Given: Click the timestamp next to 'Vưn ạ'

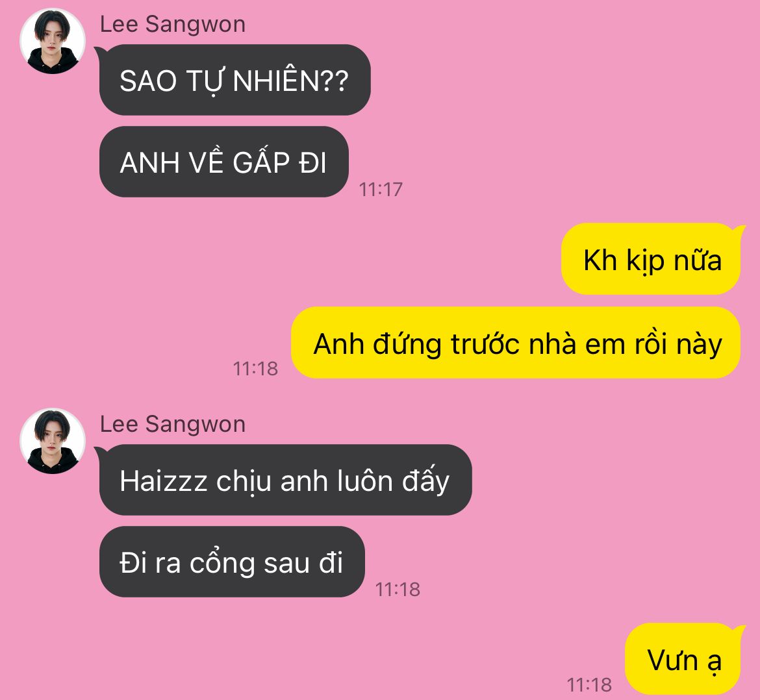Looking at the screenshot, I should point(589,685).
